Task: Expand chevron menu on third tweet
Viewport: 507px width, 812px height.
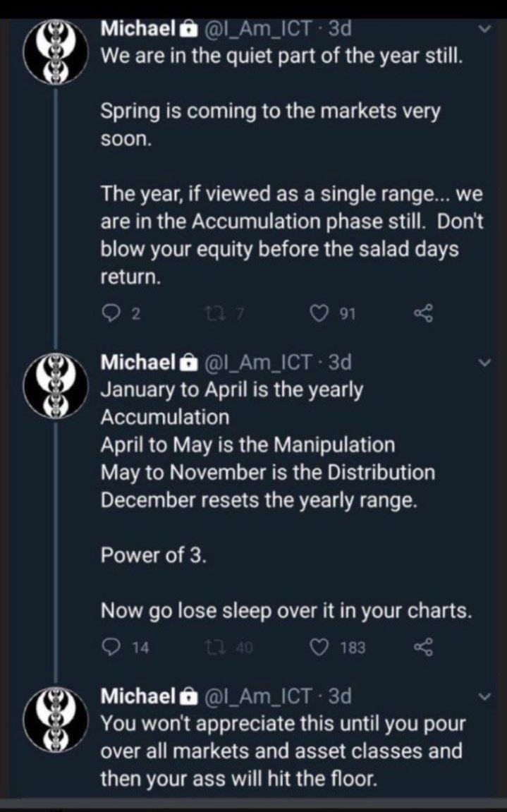Action: click(x=484, y=696)
